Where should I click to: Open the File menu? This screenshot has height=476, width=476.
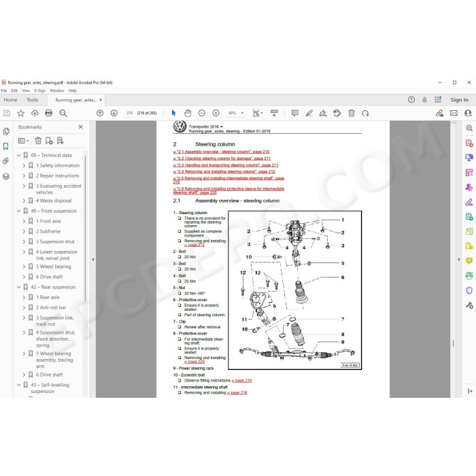tap(4, 90)
